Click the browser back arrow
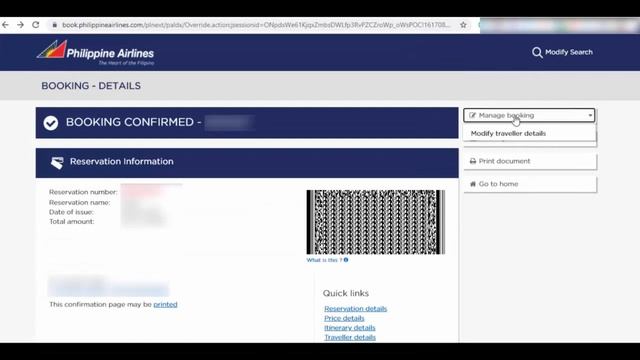The height and width of the screenshot is (360, 640). (x=5, y=25)
